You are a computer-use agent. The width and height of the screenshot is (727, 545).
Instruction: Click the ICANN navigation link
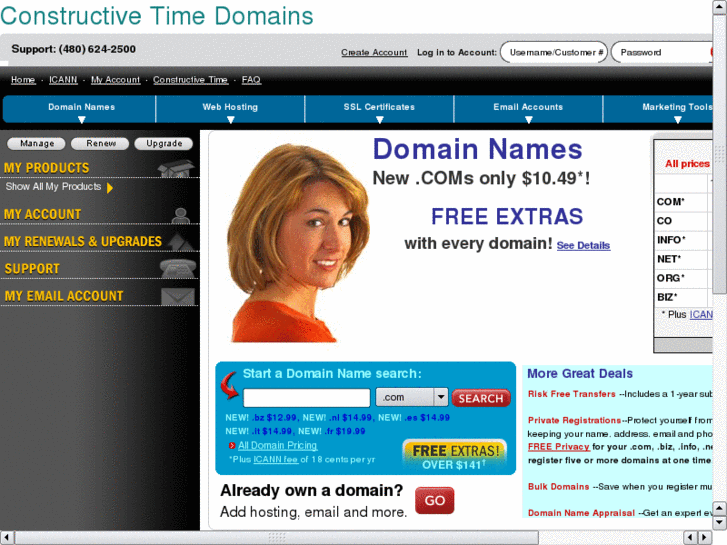point(63,80)
